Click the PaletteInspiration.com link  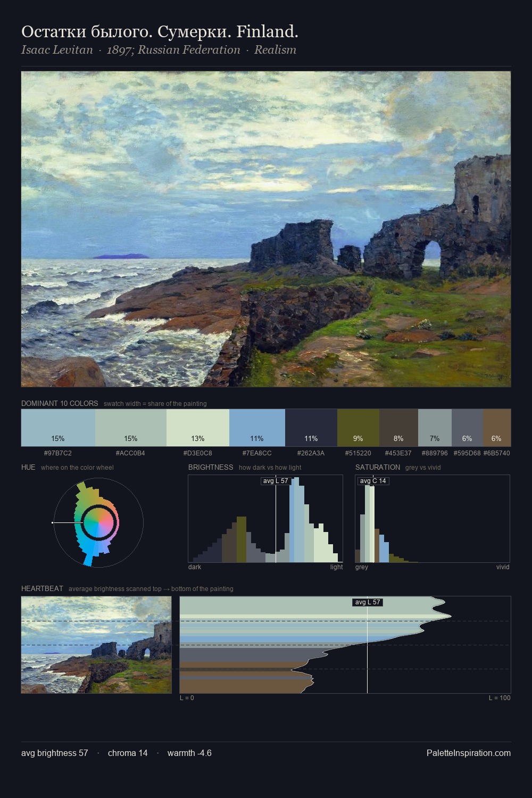coord(469,753)
